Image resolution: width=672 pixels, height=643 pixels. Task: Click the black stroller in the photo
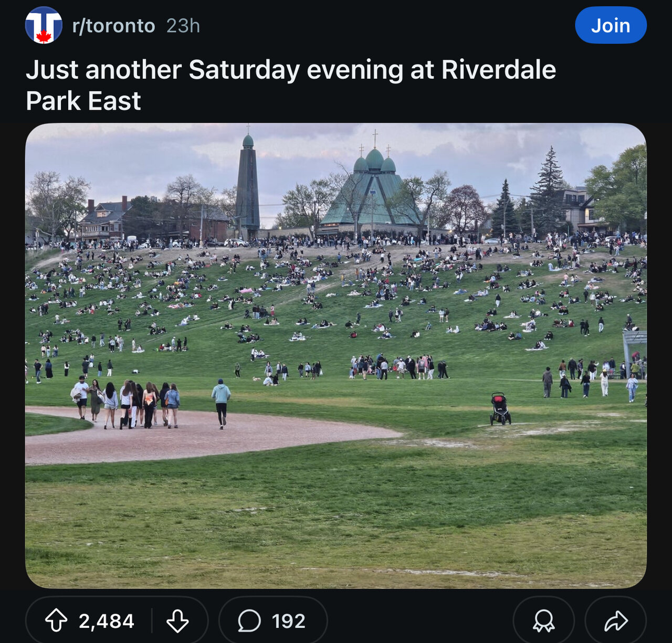[500, 409]
